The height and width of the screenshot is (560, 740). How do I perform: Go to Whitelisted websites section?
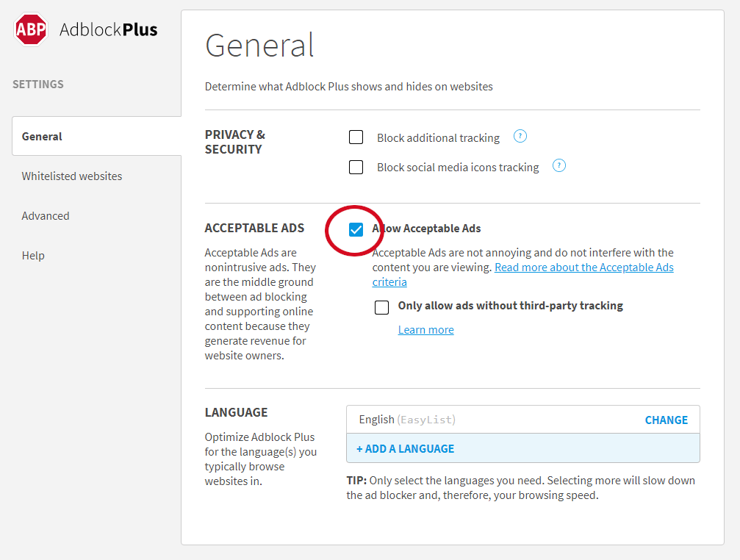72,176
